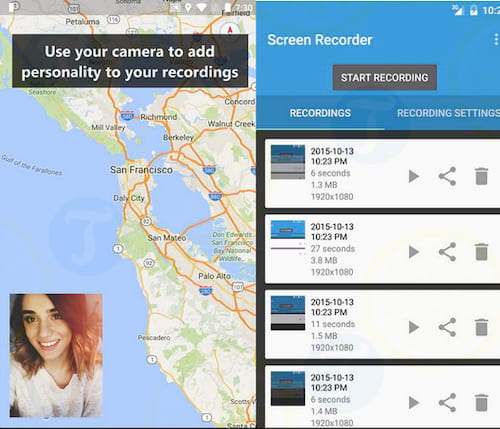
Task: Click the Start Recording button
Action: click(385, 77)
